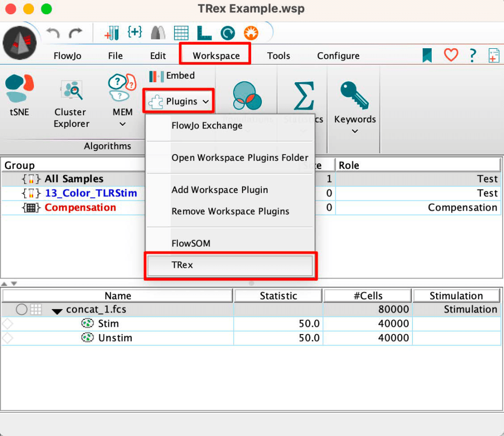
Task: Switch to the Tools tab
Action: (x=279, y=56)
